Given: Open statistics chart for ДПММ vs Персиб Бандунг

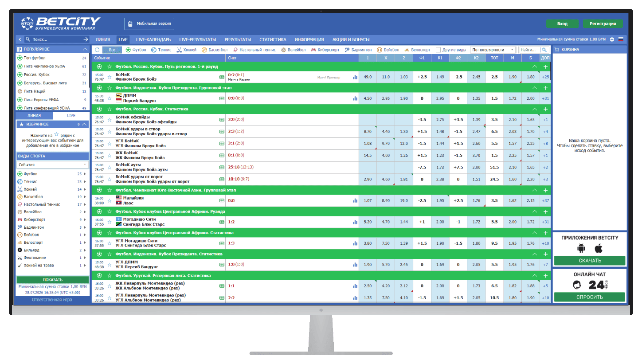Looking at the screenshot, I should pos(355,98).
